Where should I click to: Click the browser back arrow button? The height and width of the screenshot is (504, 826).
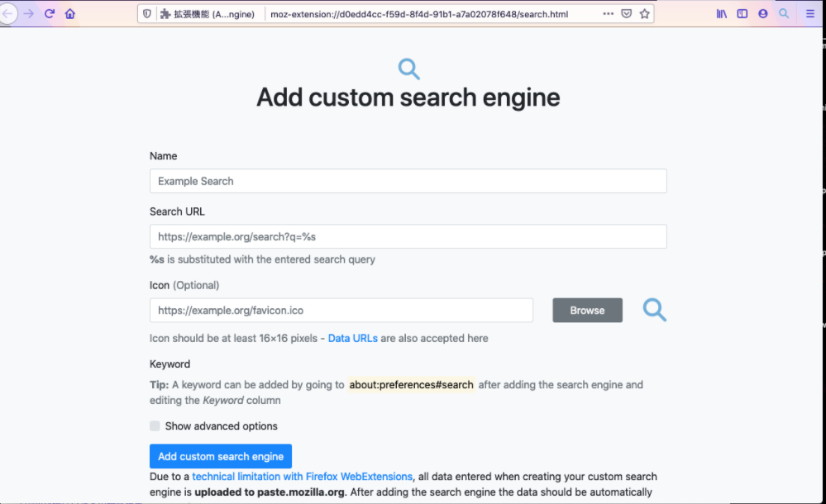tap(8, 14)
